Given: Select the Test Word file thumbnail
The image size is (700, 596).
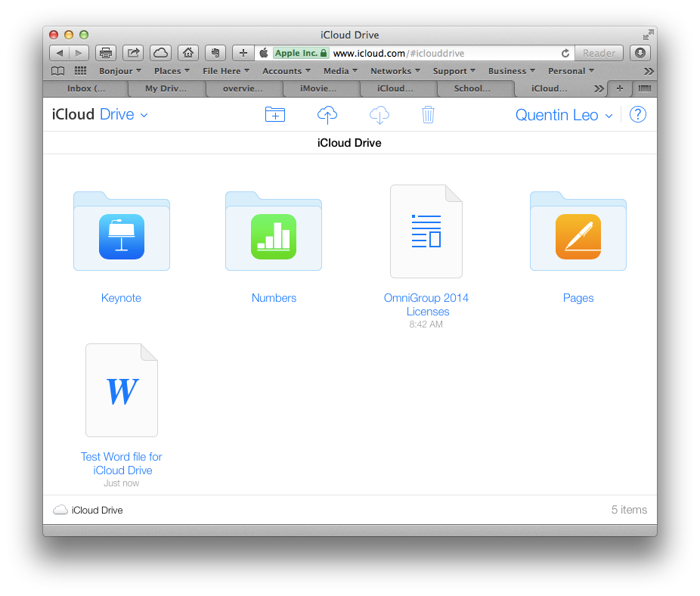Looking at the screenshot, I should [122, 390].
